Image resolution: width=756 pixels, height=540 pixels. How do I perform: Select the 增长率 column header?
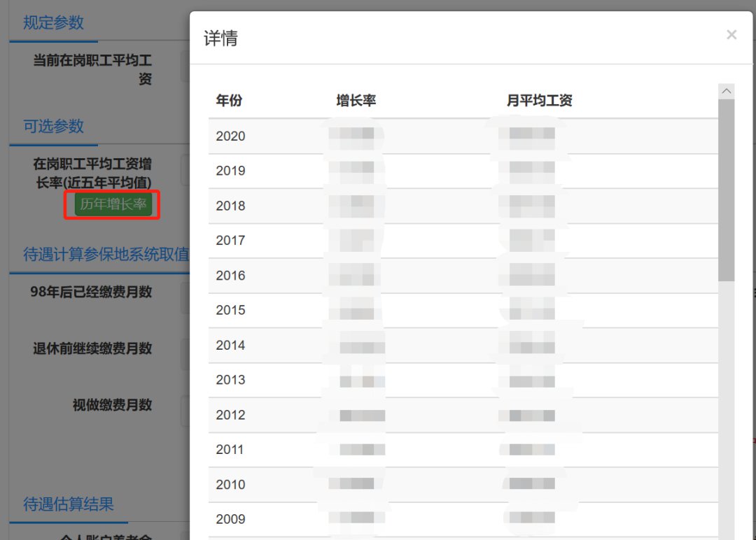[356, 101]
